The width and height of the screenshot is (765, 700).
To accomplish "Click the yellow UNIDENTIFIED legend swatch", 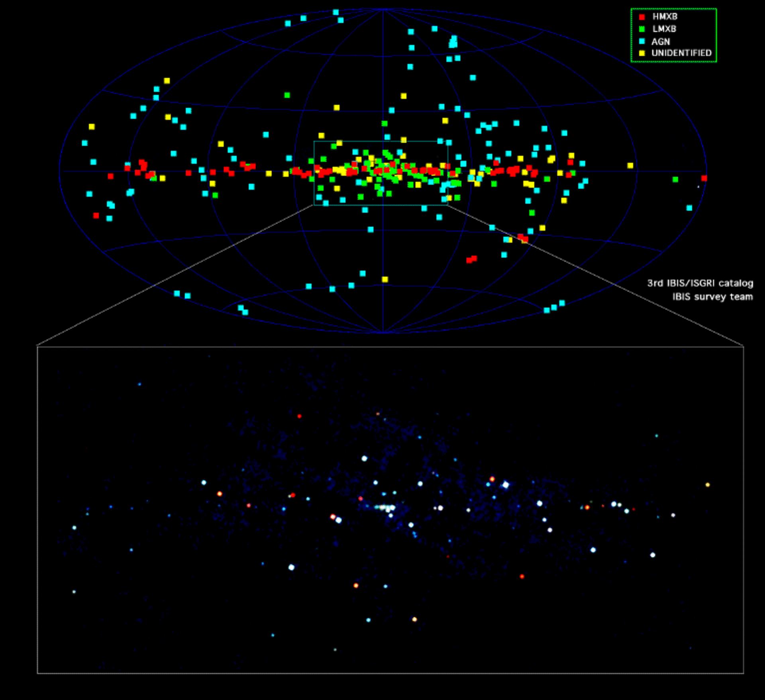I will (x=642, y=53).
